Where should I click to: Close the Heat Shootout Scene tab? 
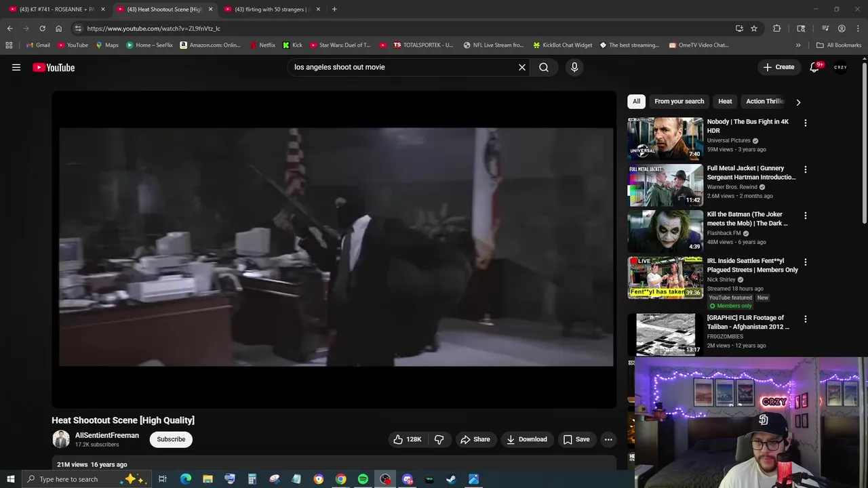pyautogui.click(x=210, y=9)
